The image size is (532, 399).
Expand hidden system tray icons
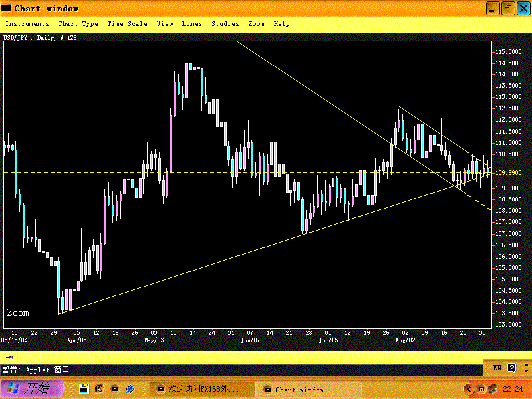click(469, 389)
